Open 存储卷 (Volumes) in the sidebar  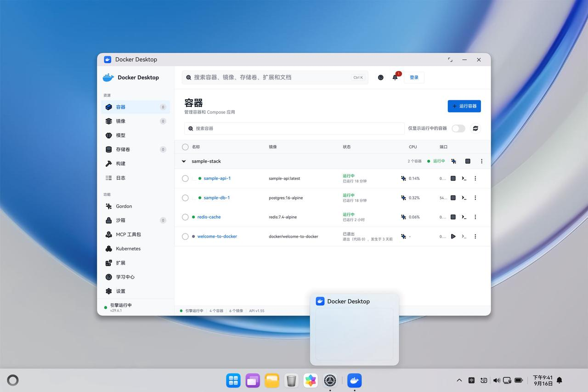pyautogui.click(x=136, y=149)
